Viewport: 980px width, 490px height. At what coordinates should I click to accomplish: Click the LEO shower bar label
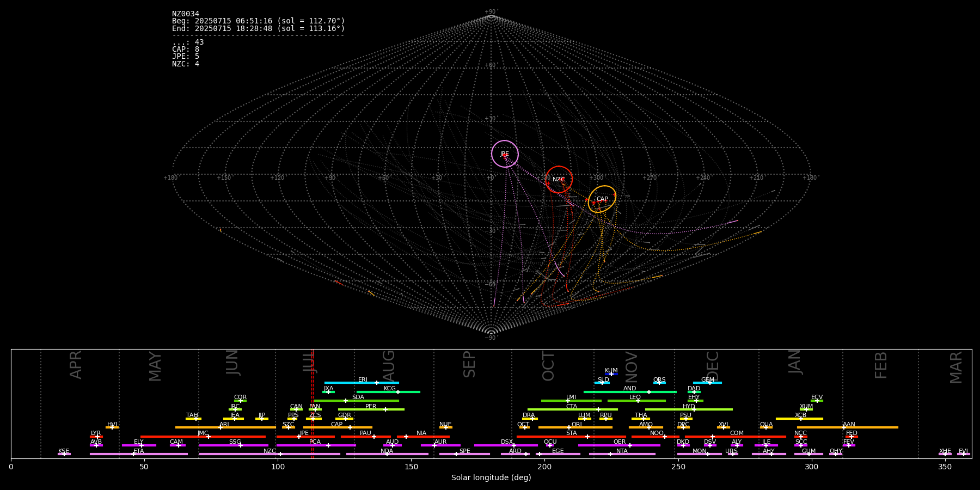point(635,397)
